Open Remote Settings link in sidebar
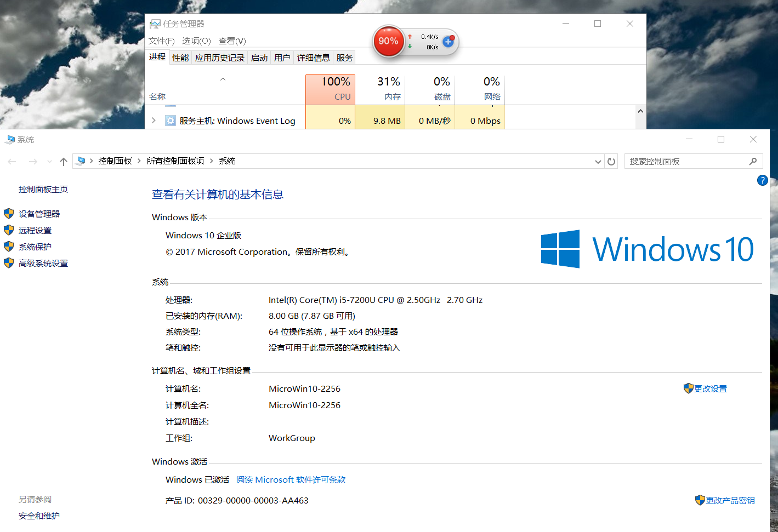 point(35,230)
